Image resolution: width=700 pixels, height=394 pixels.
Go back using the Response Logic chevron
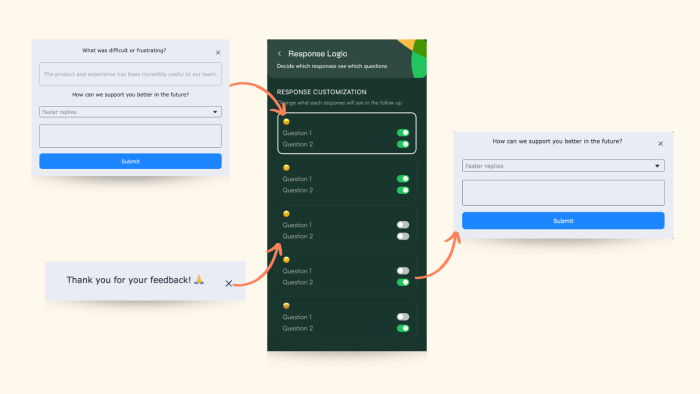tap(279, 54)
